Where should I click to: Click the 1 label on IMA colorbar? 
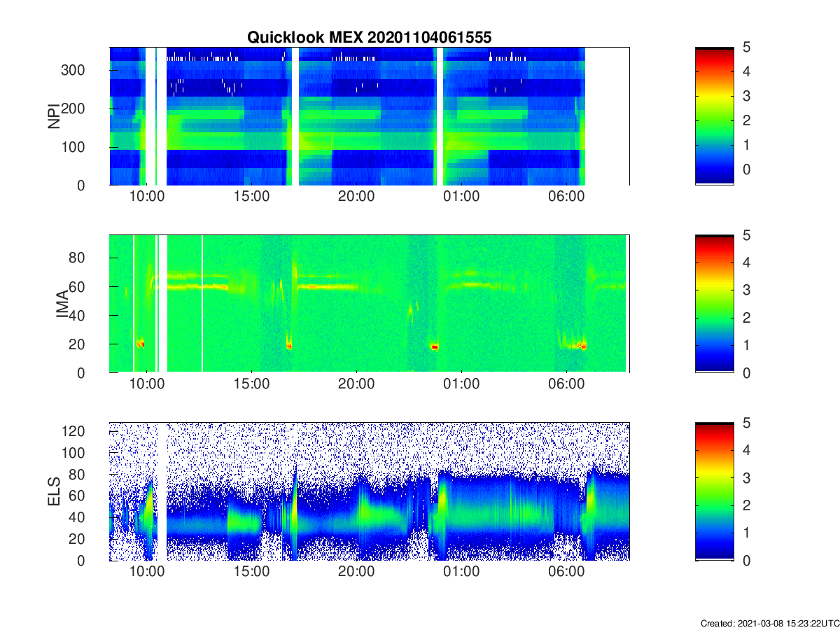(746, 345)
